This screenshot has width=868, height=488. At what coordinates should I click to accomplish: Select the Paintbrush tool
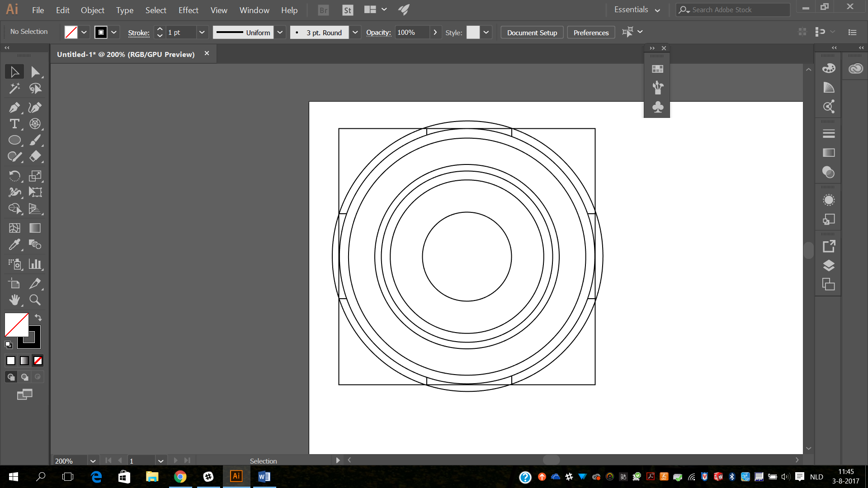click(x=35, y=140)
